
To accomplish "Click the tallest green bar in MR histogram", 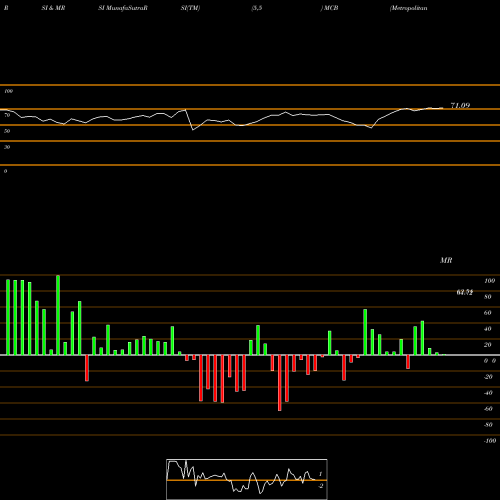I will 58,315.
